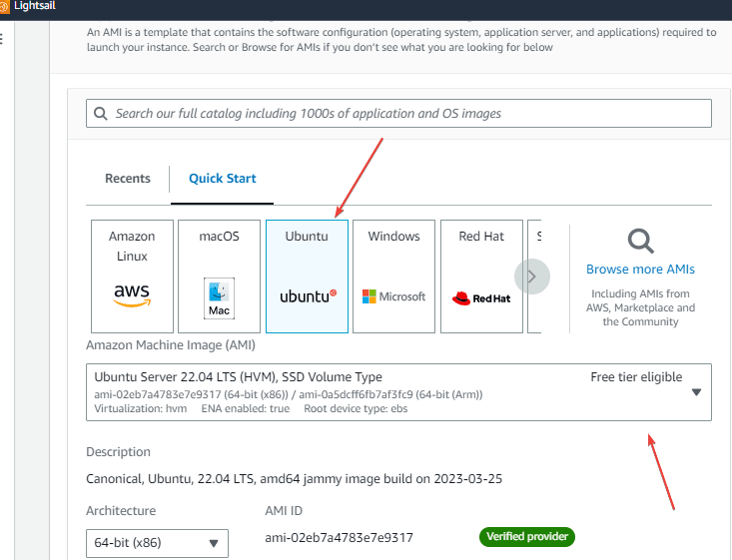Choose the Red Hat AMI card
This screenshot has height=560, width=732.
[481, 277]
